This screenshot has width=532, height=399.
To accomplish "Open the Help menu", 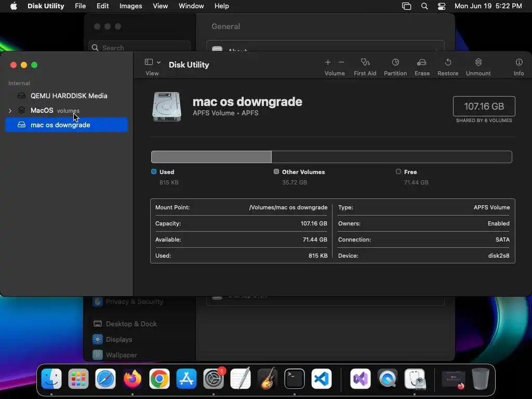I will click(x=221, y=6).
